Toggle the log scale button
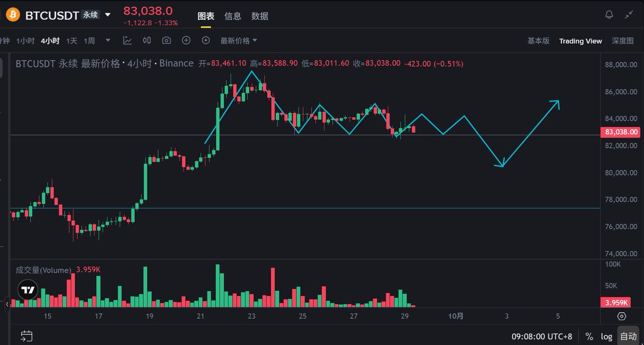Screen dimensions: 644x345 [606, 336]
